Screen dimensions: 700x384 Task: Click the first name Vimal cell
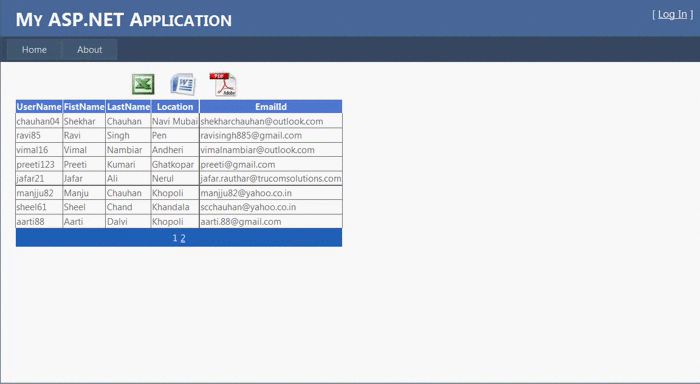[84, 150]
